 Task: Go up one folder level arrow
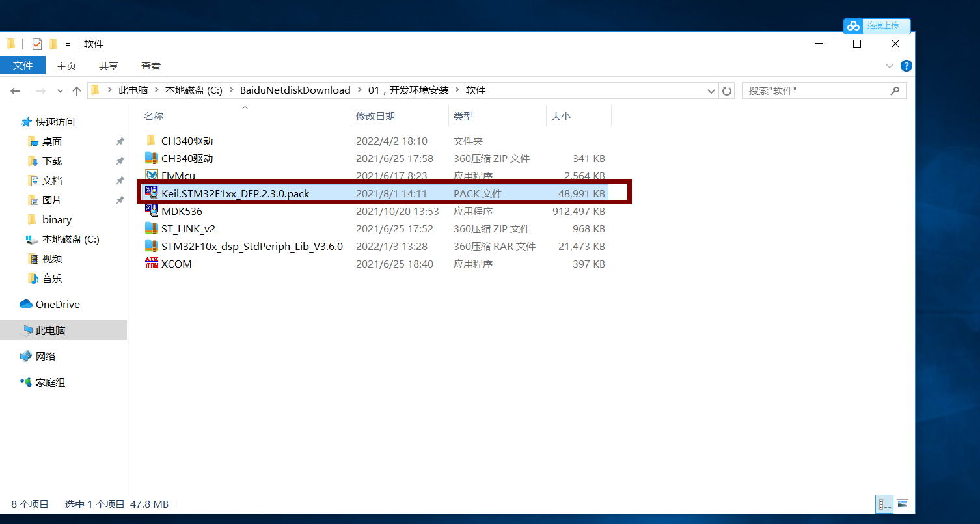pos(77,90)
